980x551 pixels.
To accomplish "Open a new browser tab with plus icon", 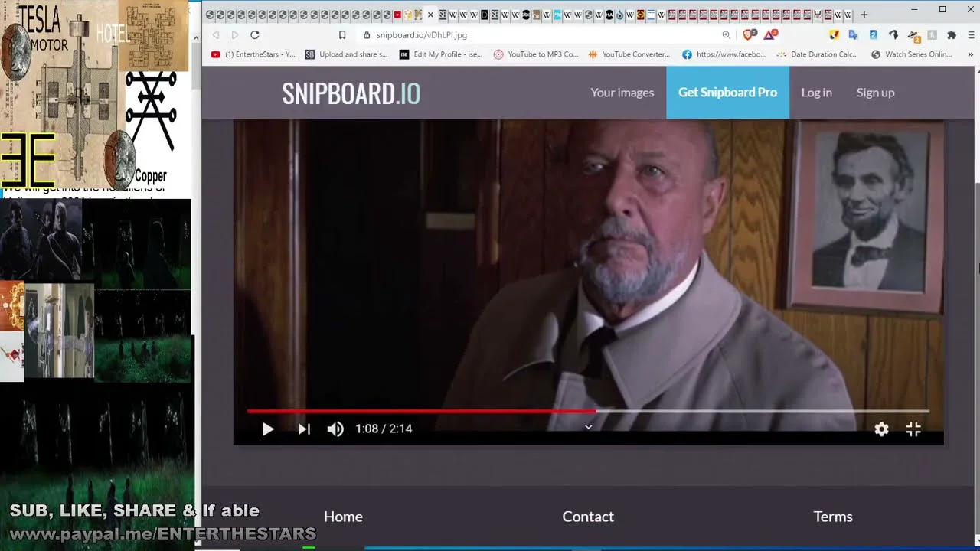I will coord(864,15).
